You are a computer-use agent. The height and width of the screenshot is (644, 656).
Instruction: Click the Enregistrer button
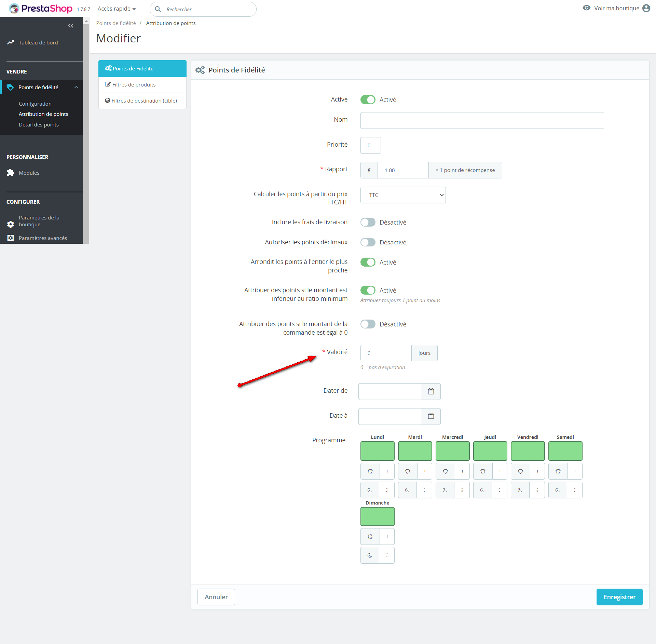(x=619, y=597)
